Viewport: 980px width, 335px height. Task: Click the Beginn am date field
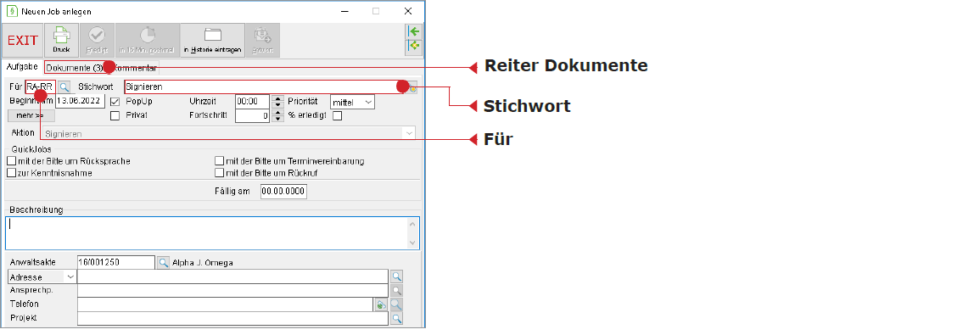point(80,101)
